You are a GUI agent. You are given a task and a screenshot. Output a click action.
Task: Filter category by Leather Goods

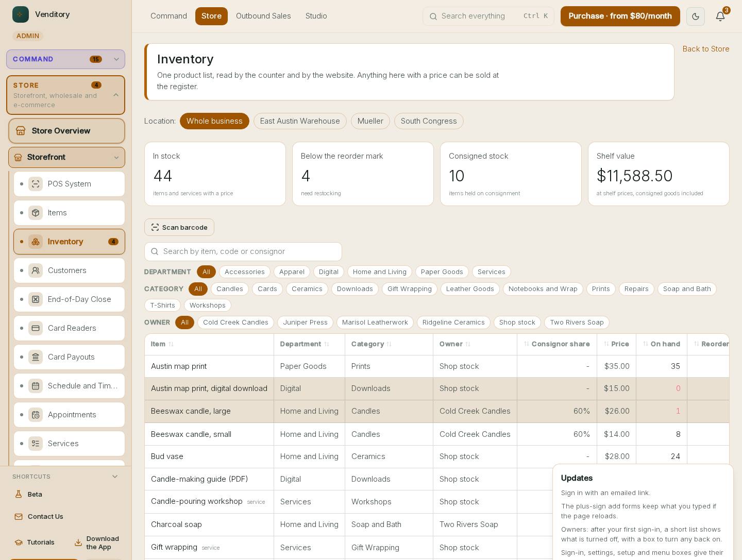pyautogui.click(x=470, y=289)
